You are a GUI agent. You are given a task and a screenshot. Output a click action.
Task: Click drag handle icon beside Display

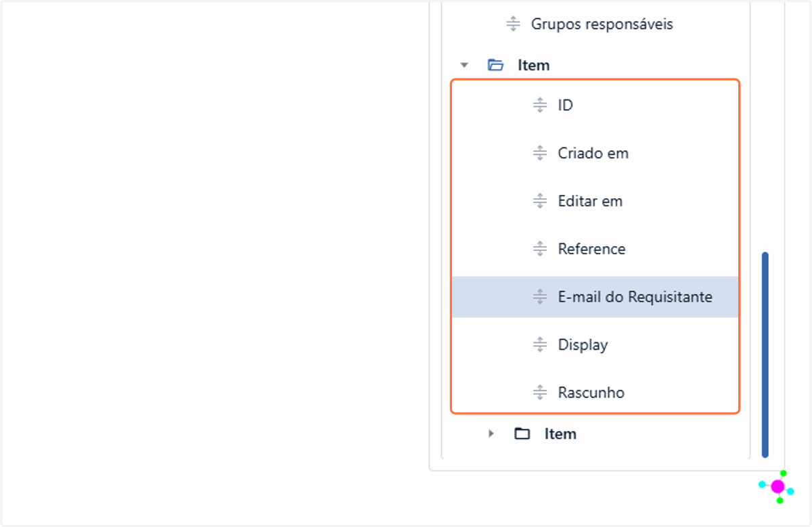click(540, 344)
